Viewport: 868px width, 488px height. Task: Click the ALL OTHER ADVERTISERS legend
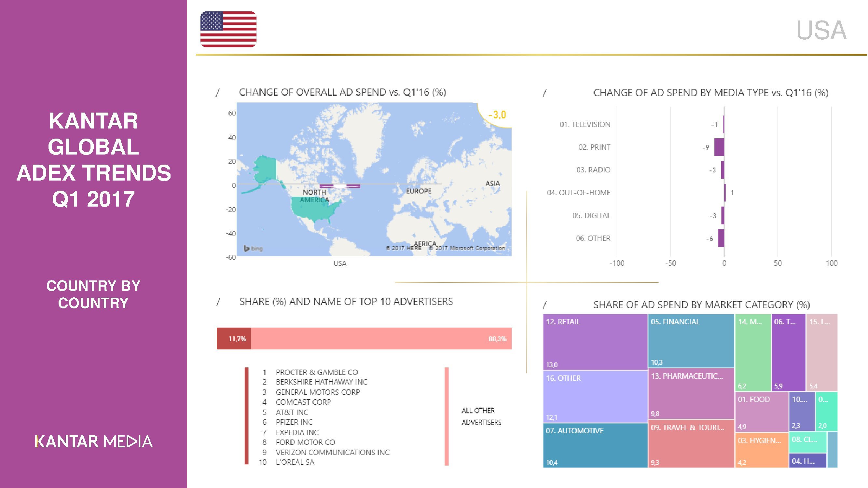click(481, 416)
